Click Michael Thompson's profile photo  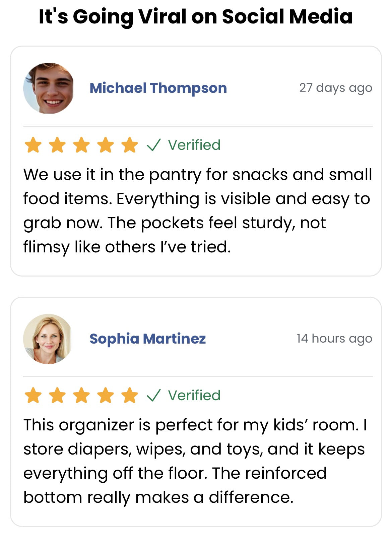(48, 88)
